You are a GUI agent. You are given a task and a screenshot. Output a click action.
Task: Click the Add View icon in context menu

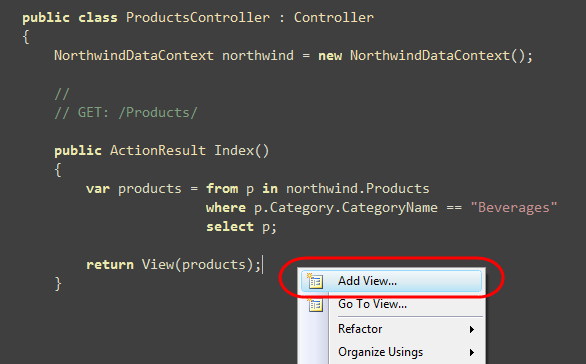coord(315,281)
